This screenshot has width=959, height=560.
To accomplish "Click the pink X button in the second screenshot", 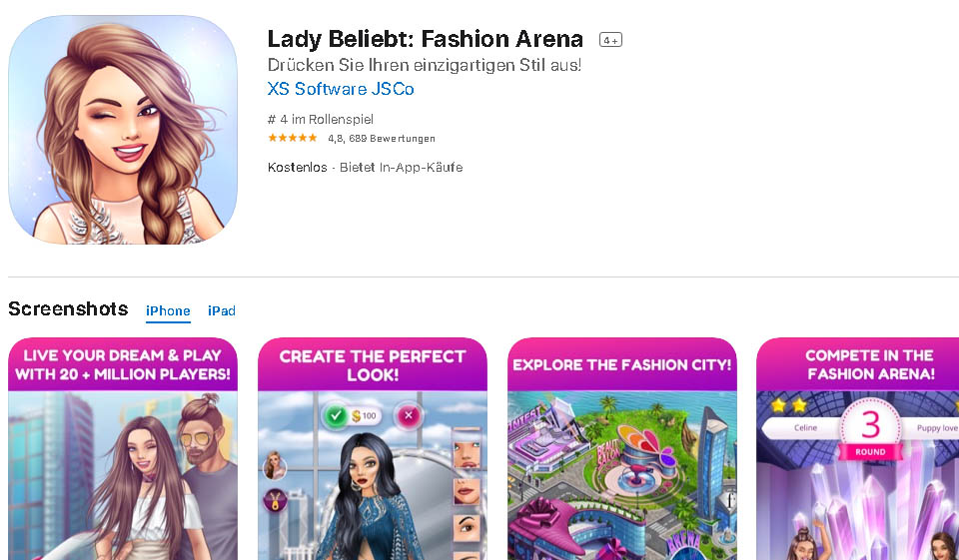I will (408, 414).
